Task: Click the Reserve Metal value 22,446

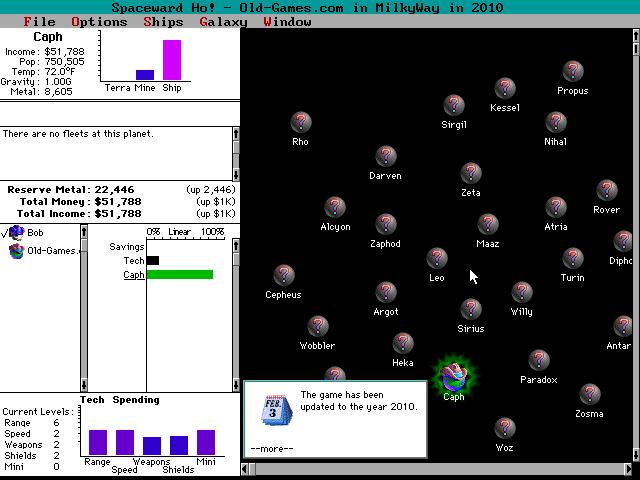Action: 114,190
